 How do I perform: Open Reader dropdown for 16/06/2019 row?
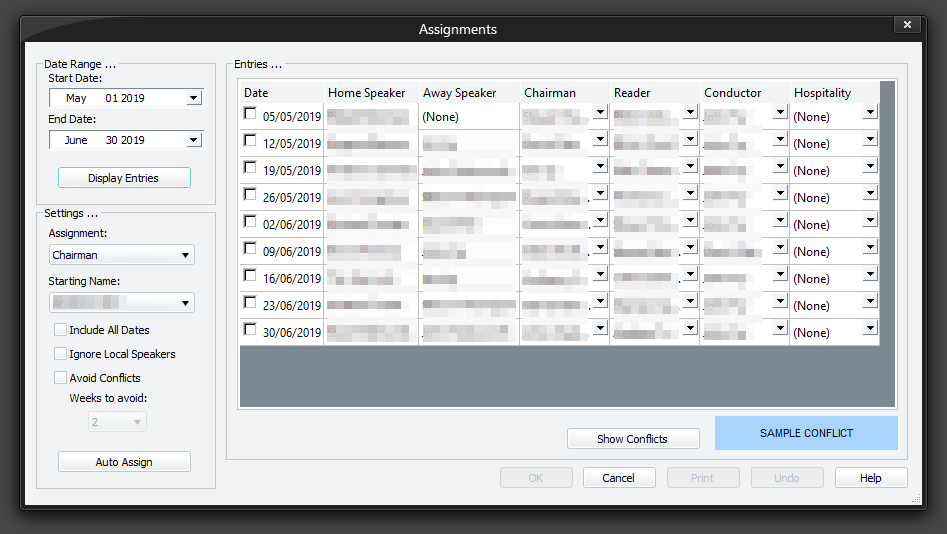(690, 274)
